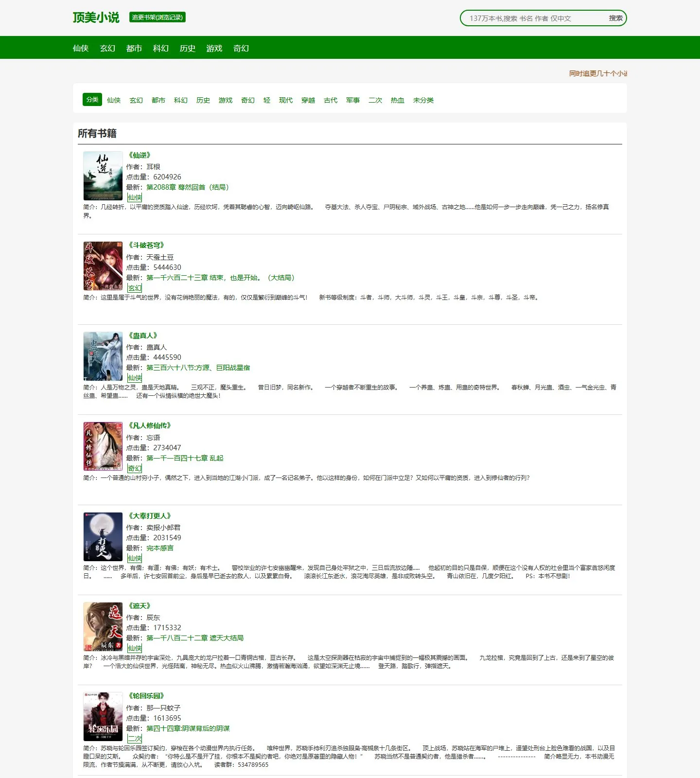Open the 《遮天》 title link
Screen dimensions: 700x778
140,606
